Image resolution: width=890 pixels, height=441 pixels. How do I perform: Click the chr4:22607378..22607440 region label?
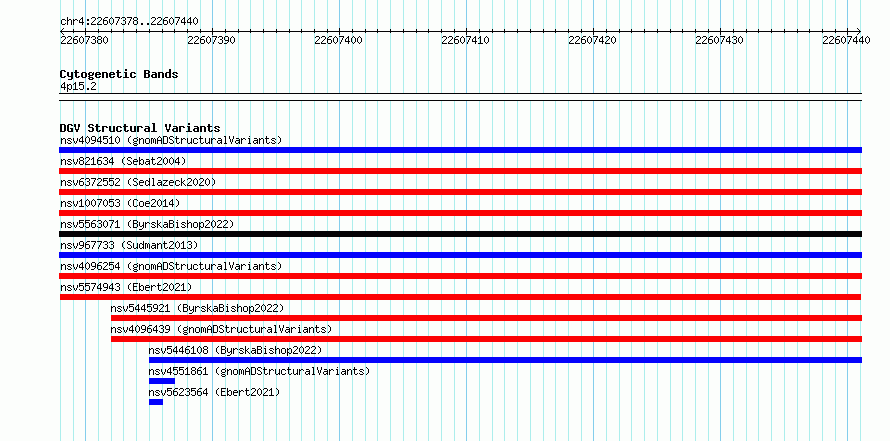[x=129, y=22]
